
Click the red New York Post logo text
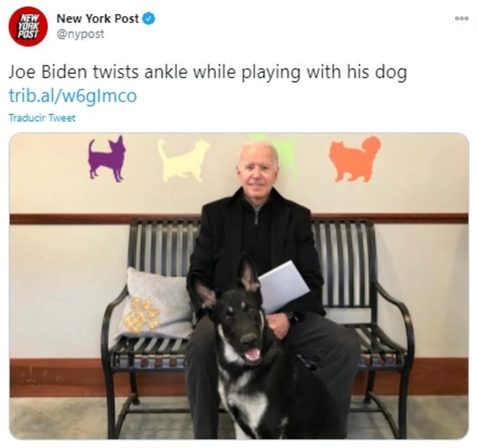[28, 26]
